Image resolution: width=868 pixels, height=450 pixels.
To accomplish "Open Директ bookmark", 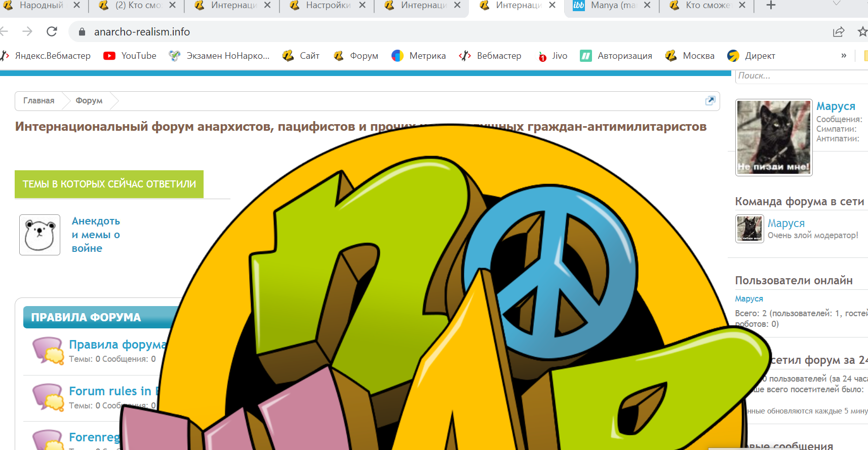I will (752, 56).
